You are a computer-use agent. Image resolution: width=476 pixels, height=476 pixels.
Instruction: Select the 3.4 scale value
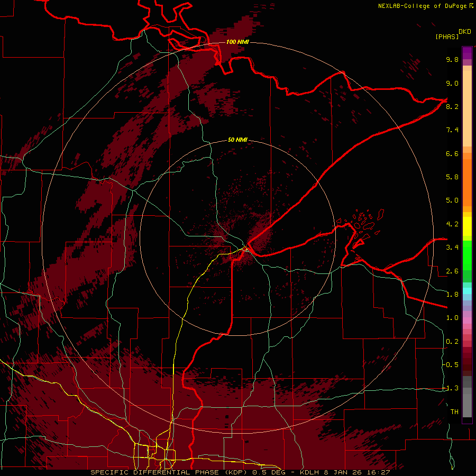pos(452,248)
